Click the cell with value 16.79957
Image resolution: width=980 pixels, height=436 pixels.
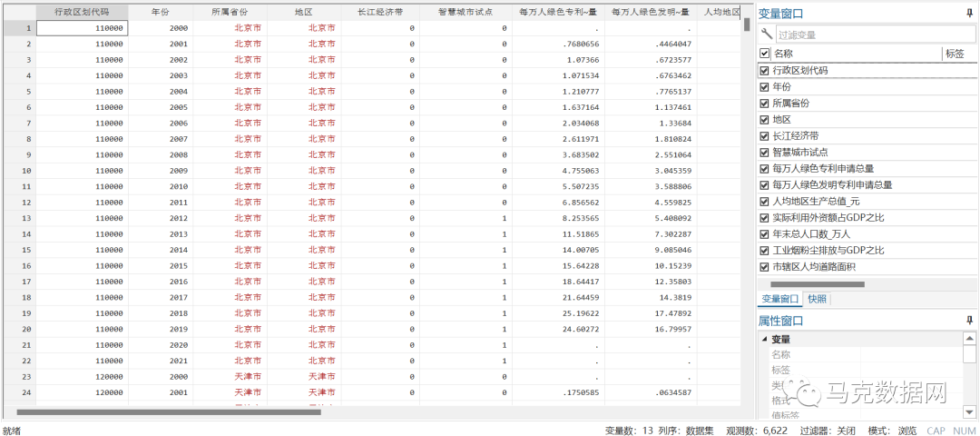point(651,329)
